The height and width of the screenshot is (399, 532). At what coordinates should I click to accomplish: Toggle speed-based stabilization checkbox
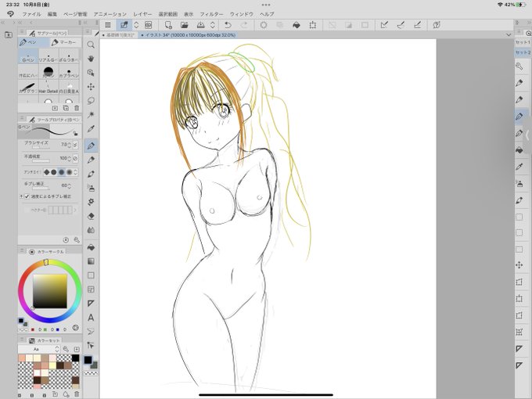click(x=27, y=196)
